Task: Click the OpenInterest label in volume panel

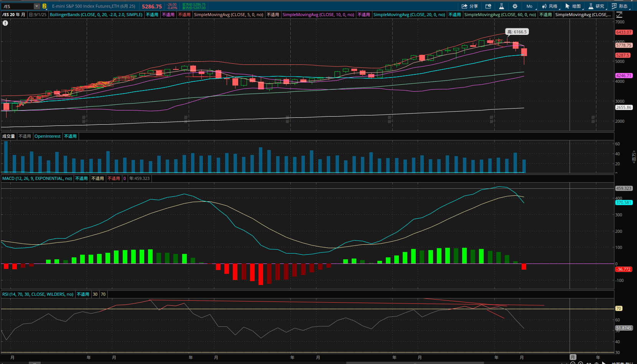Action: pyautogui.click(x=47, y=136)
